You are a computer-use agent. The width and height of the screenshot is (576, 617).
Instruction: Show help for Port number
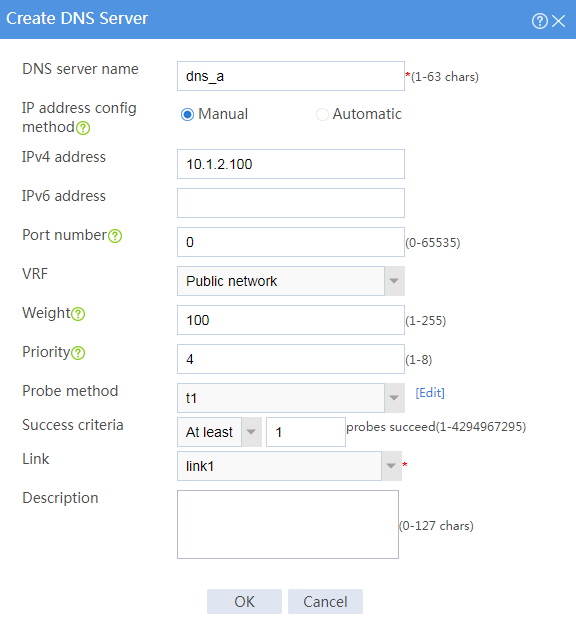(x=115, y=236)
